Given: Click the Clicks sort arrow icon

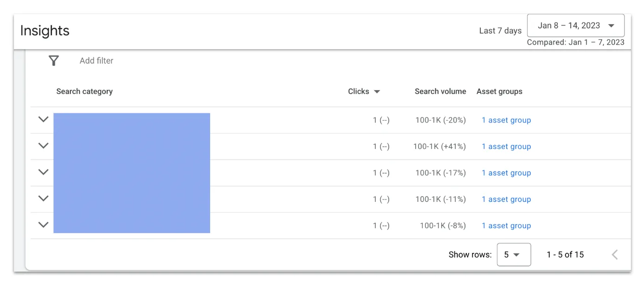Looking at the screenshot, I should point(377,91).
